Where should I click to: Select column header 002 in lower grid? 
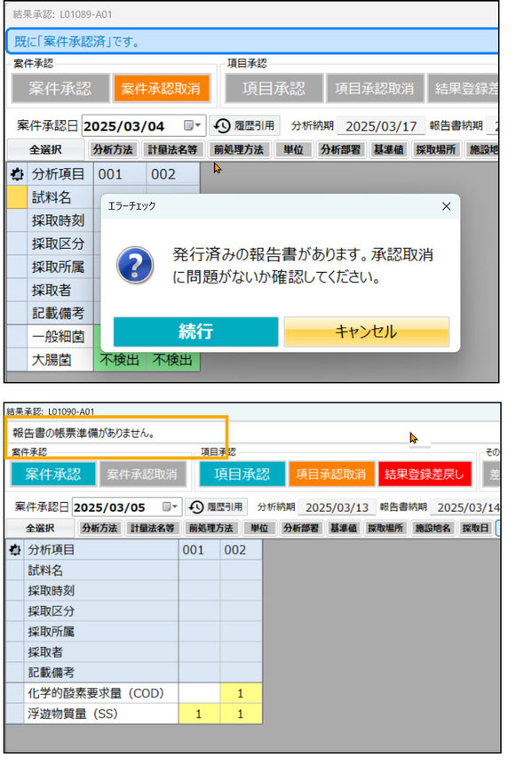coord(241,549)
